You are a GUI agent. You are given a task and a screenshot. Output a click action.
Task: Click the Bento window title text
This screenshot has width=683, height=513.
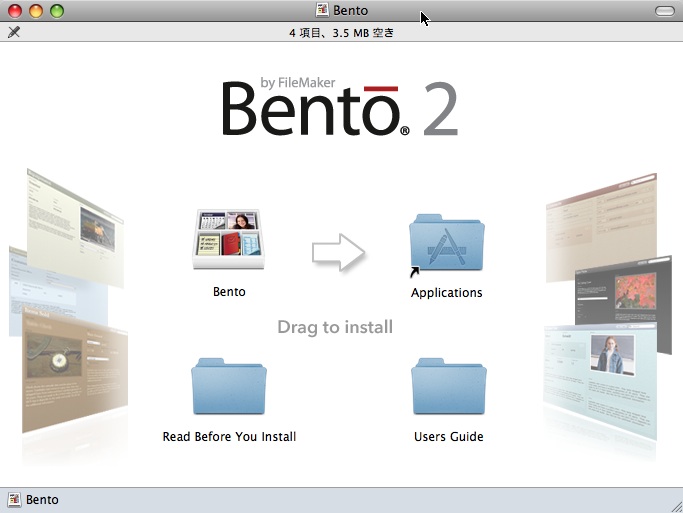click(350, 10)
